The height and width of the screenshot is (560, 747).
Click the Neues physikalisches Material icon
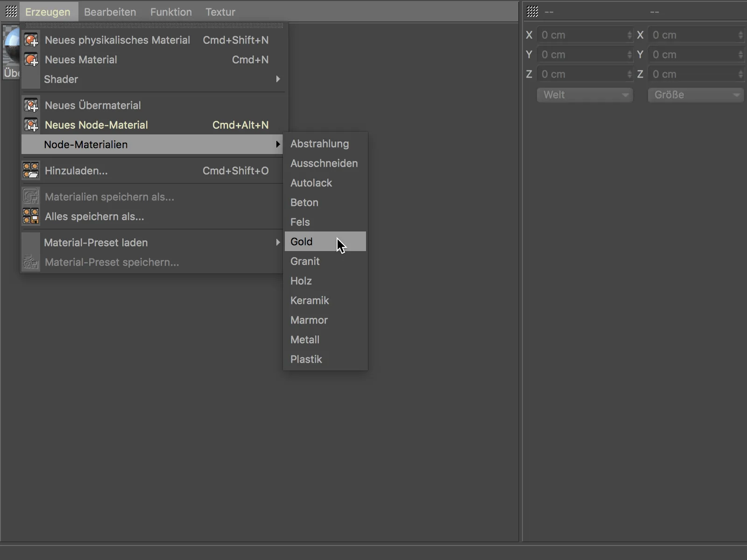[31, 40]
